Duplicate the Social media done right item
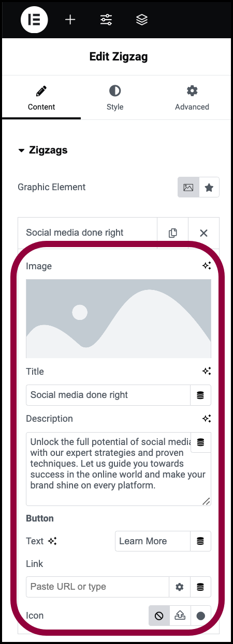Image resolution: width=233 pixels, height=644 pixels. point(173,233)
